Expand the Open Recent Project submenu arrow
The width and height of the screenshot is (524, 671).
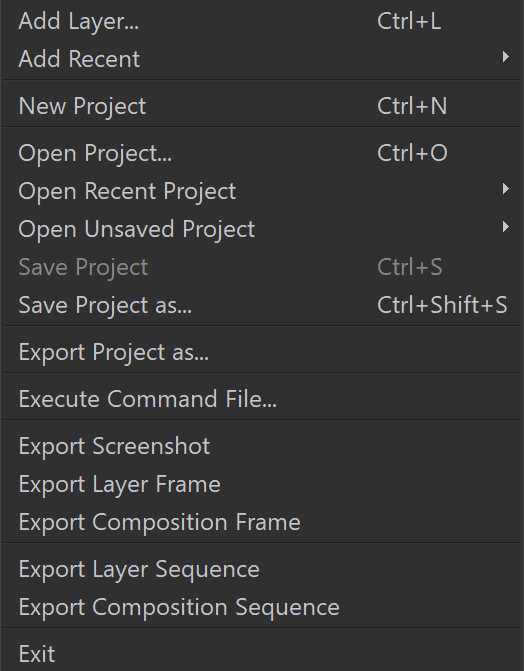(x=506, y=188)
